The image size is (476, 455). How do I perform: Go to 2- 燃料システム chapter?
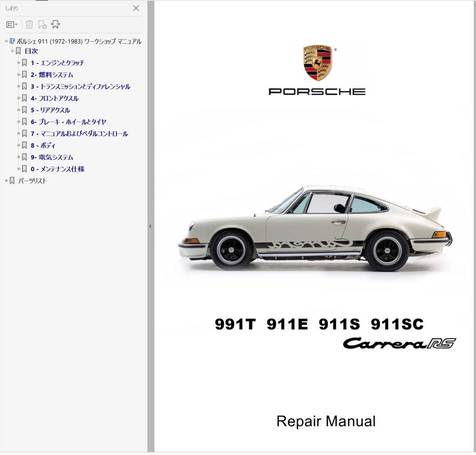52,75
